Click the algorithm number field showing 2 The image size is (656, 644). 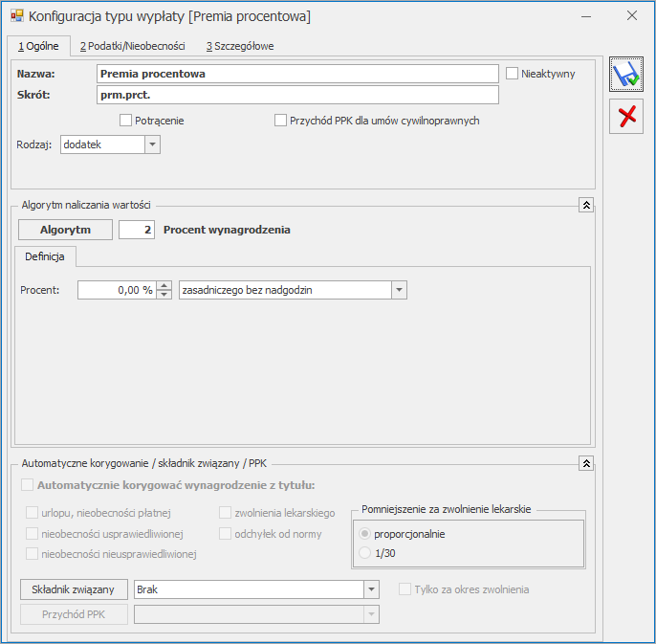[137, 230]
